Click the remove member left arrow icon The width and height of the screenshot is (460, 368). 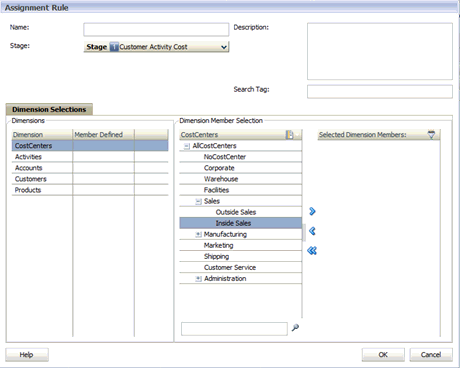point(312,231)
